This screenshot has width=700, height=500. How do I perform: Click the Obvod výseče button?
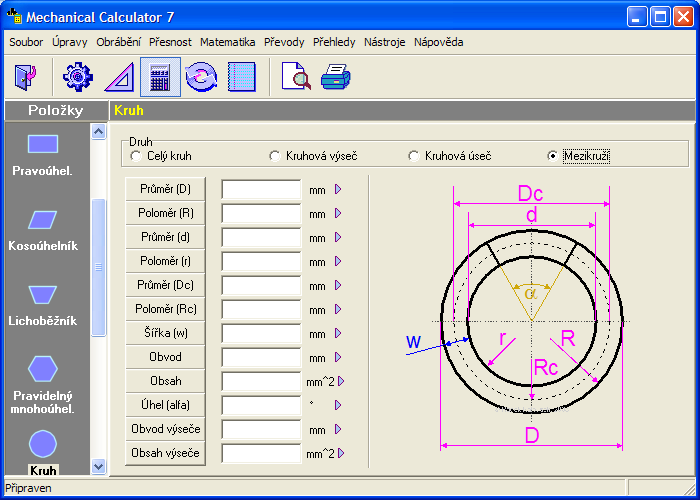tap(165, 429)
